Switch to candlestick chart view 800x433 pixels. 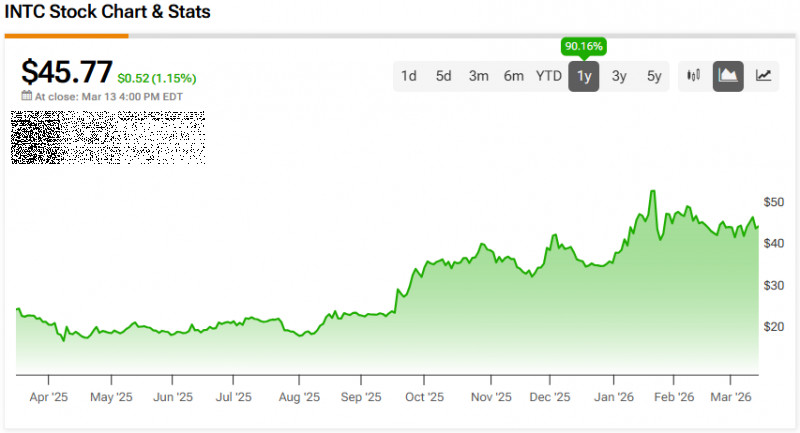(693, 76)
